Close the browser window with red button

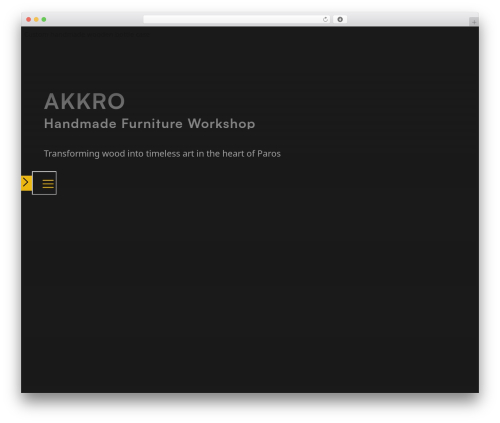pos(29,20)
